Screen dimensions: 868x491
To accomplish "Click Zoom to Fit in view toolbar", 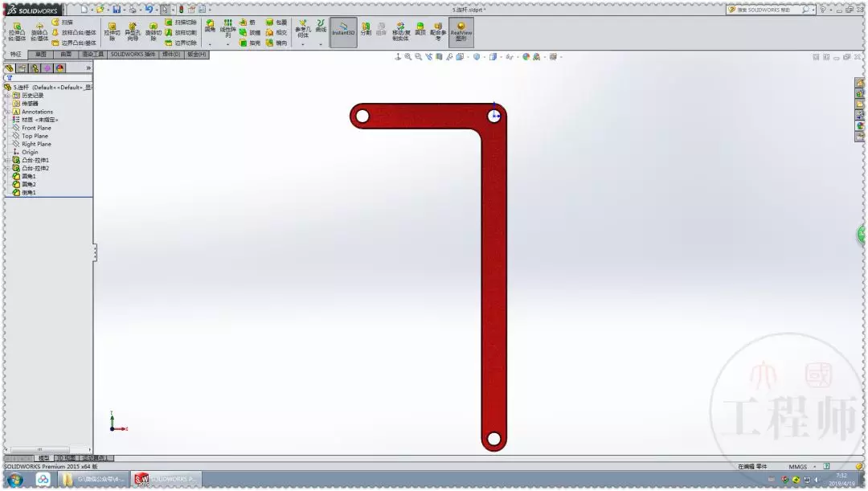I will point(408,56).
